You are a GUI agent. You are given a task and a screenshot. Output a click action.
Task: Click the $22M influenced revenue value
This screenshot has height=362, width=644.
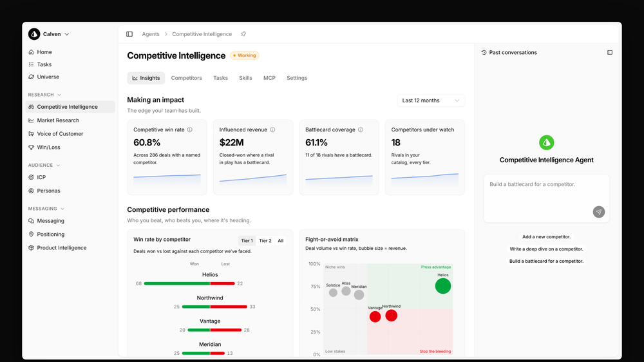(x=231, y=142)
